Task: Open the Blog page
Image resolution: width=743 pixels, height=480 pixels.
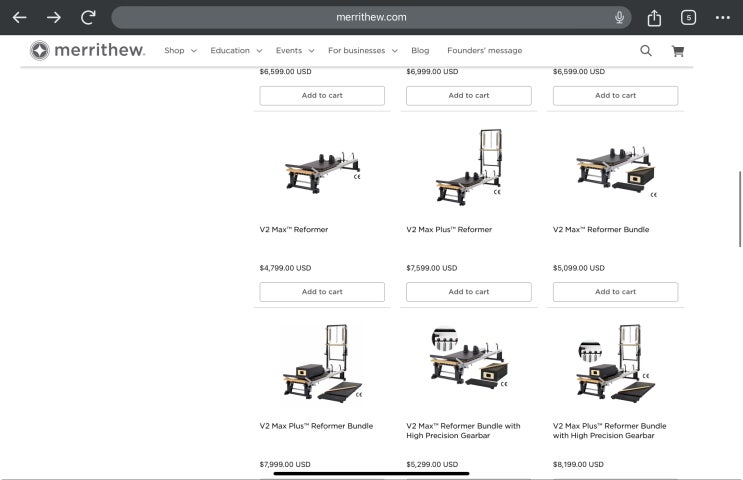Action: (x=420, y=50)
